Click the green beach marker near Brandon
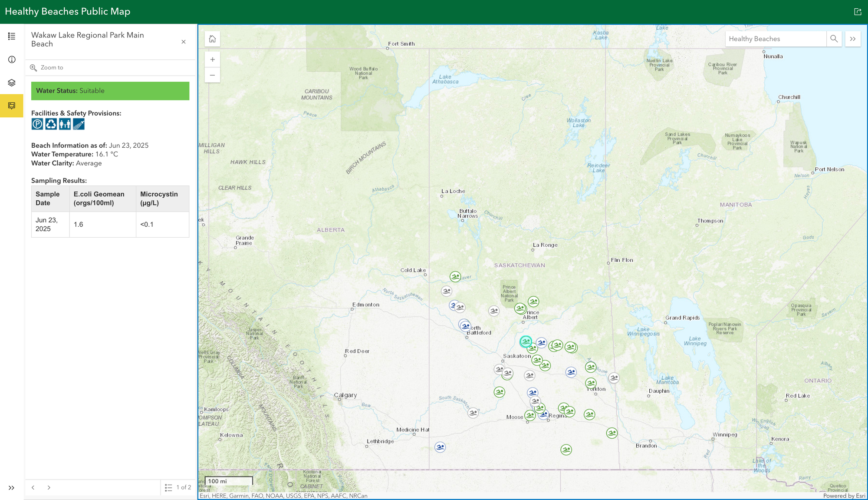 click(x=612, y=433)
